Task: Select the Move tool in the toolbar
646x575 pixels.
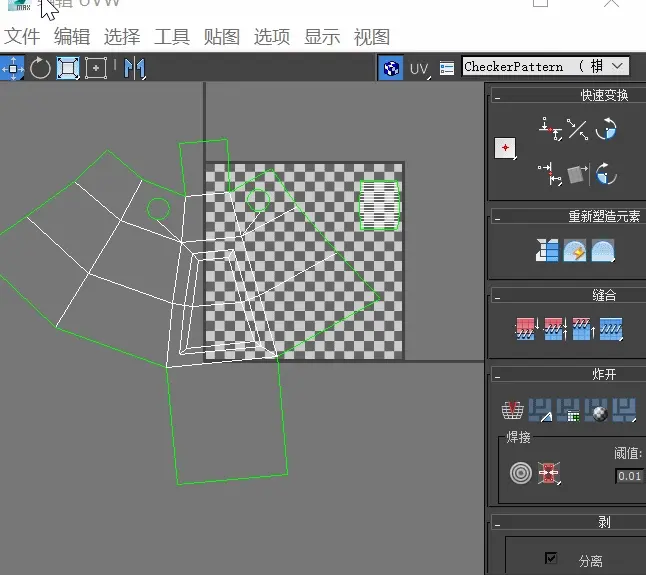Action: pos(13,68)
